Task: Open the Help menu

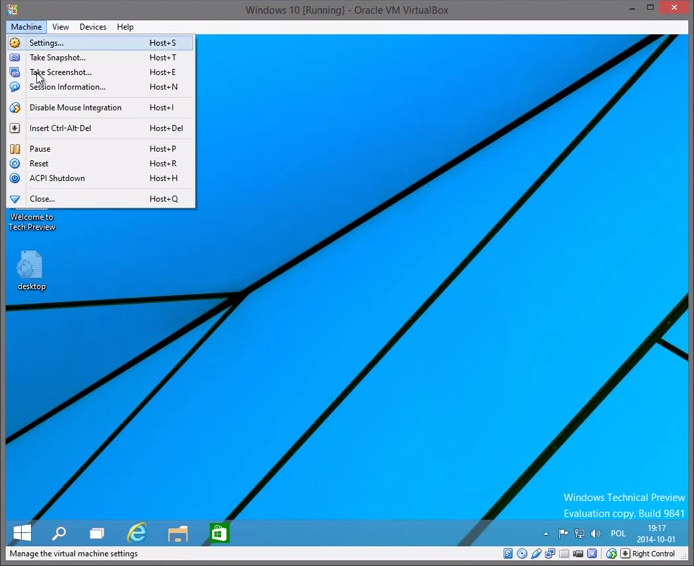Action: (x=125, y=27)
